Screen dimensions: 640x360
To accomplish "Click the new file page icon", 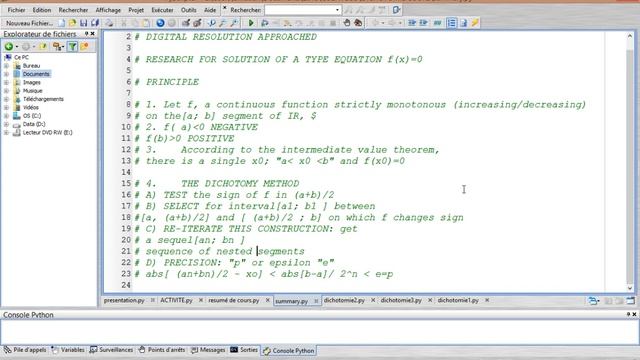I will pyautogui.click(x=61, y=23).
